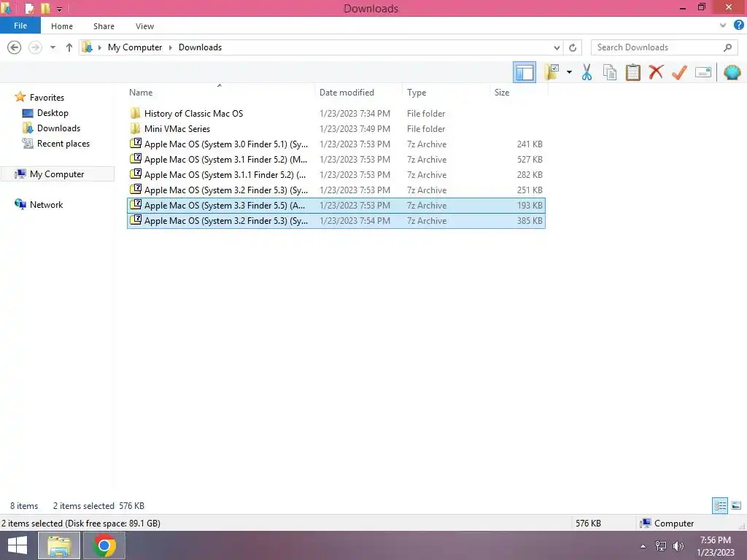Paste using the clipboard icon

click(x=632, y=72)
